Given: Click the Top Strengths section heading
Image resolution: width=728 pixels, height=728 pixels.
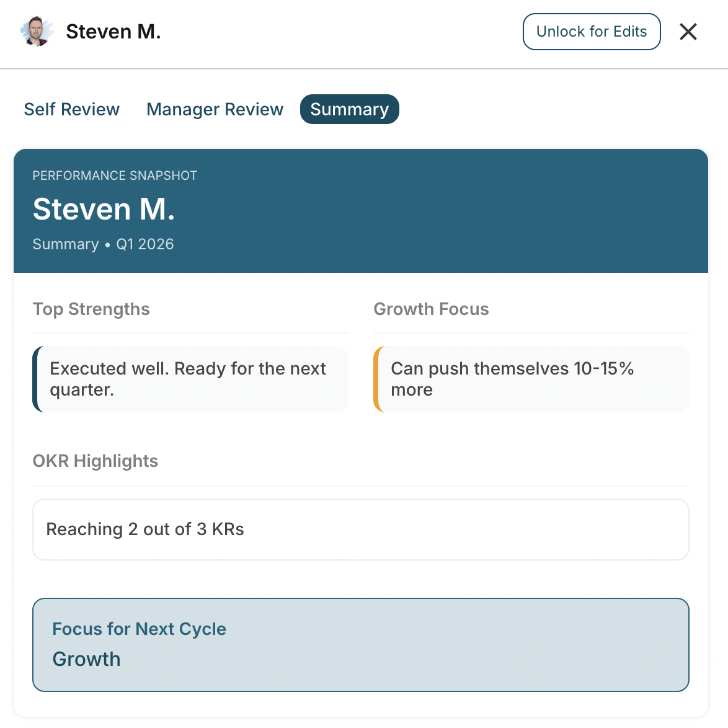Looking at the screenshot, I should pos(91,309).
